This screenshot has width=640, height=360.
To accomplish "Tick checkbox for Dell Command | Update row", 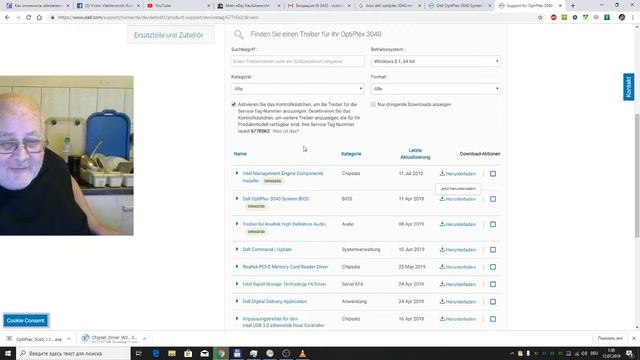I will pos(493,250).
